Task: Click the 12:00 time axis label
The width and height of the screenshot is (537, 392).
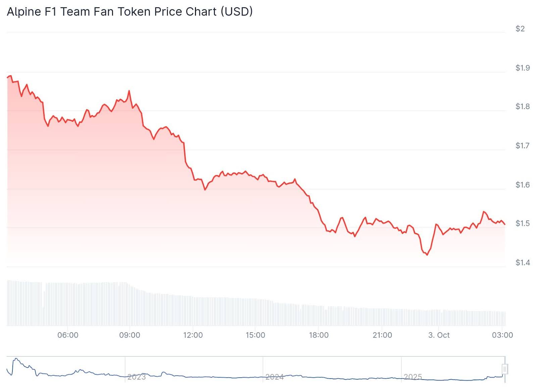Action: pyautogui.click(x=193, y=335)
